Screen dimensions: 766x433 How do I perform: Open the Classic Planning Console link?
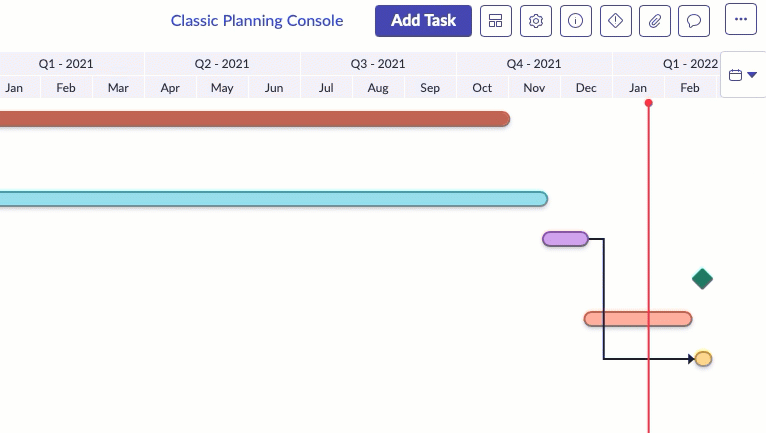(257, 21)
